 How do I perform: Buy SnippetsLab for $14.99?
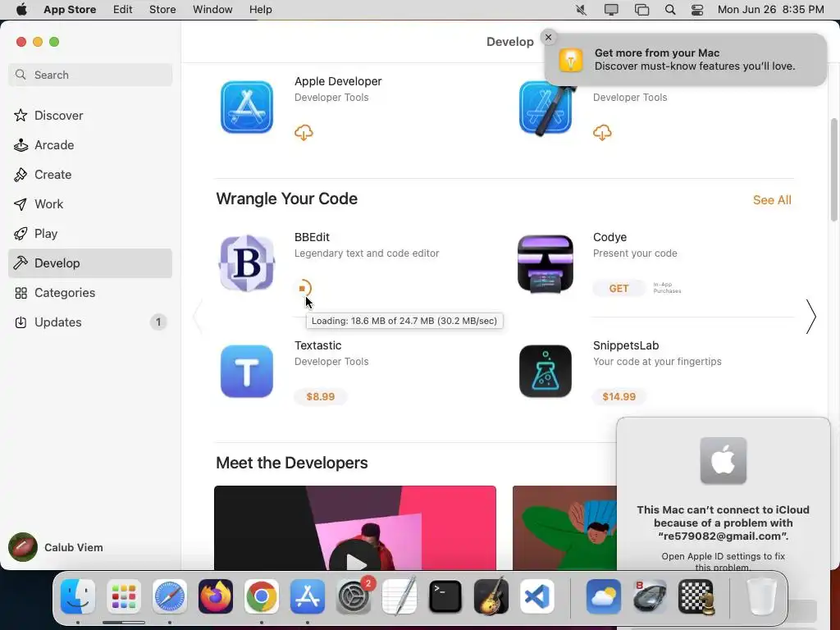619,396
